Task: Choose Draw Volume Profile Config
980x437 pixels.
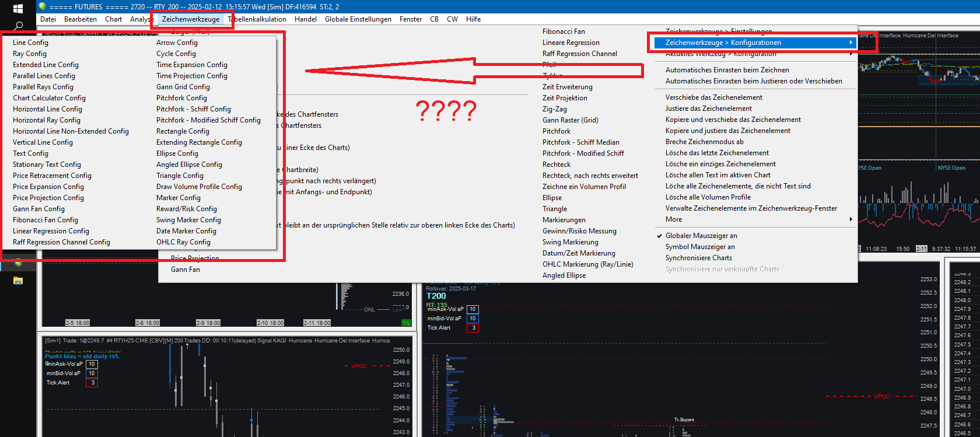Action: pyautogui.click(x=199, y=187)
